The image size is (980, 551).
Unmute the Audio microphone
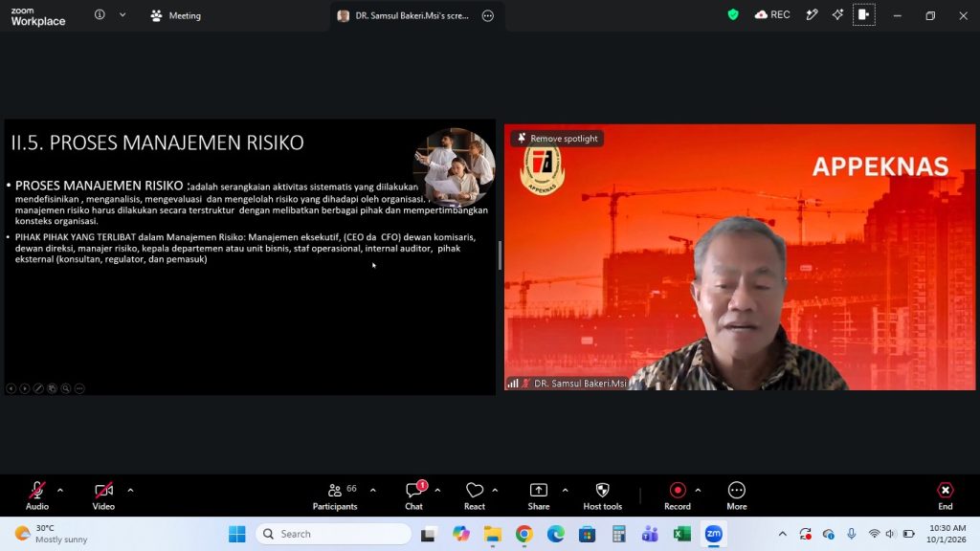tap(37, 496)
